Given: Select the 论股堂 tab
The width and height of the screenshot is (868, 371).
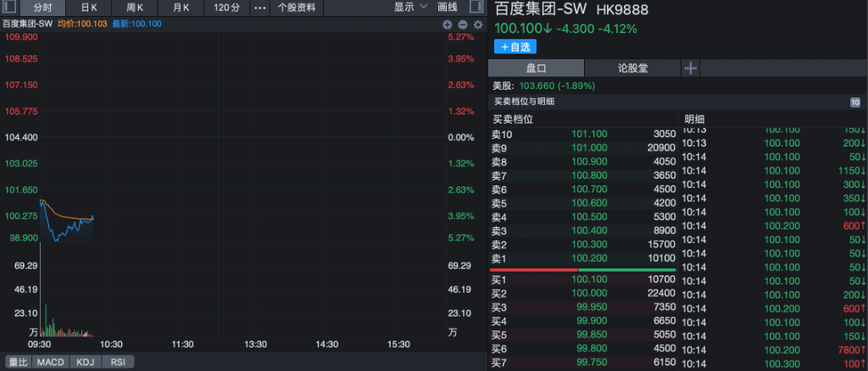Looking at the screenshot, I should coord(632,68).
